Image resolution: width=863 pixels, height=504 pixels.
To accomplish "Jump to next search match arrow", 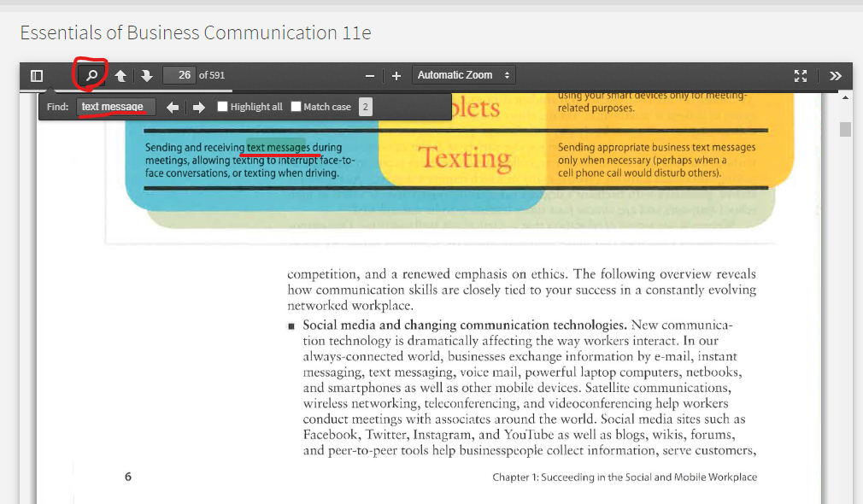I will [x=197, y=106].
